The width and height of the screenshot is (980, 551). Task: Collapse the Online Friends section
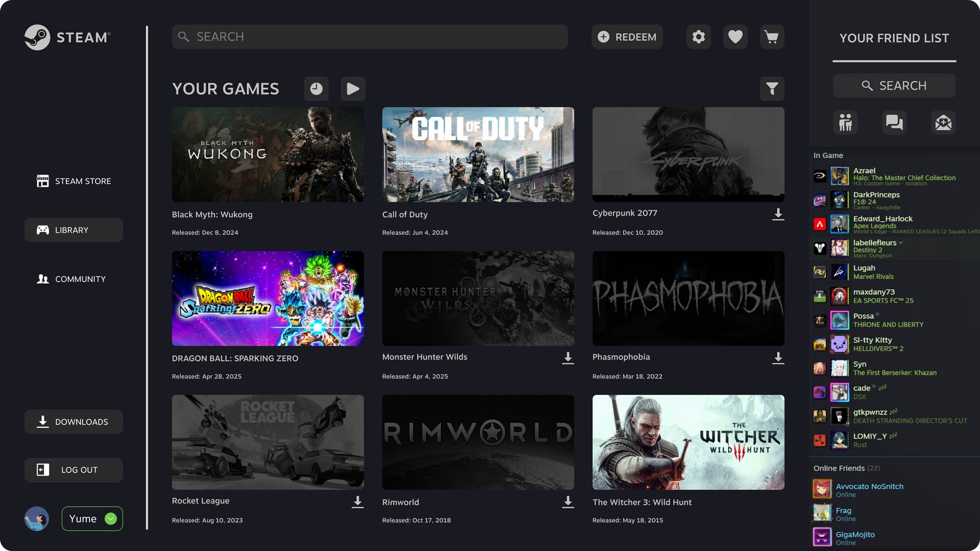coord(839,468)
